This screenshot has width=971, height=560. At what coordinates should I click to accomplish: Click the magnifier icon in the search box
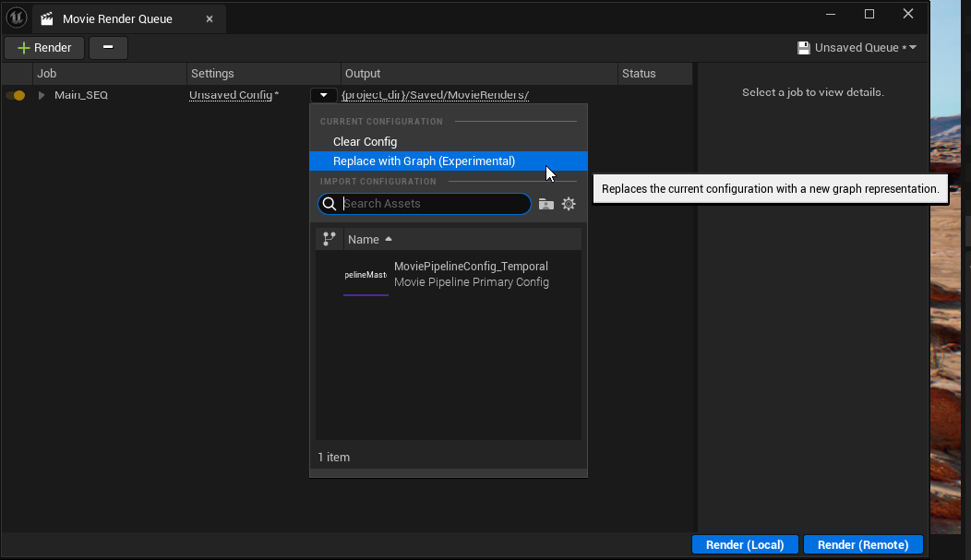pyautogui.click(x=330, y=204)
